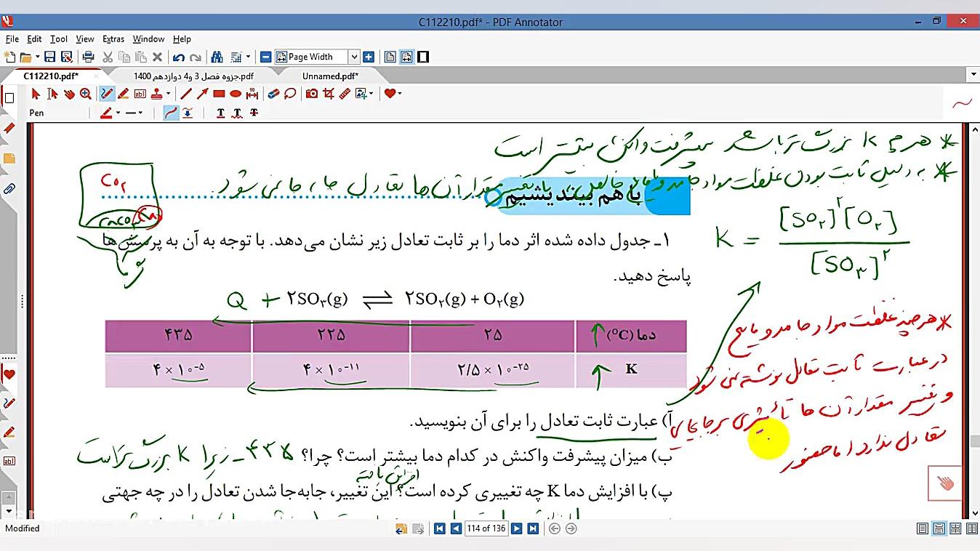Viewport: 980px width, 551px height.
Task: Select the rectangle annotation tool
Action: tap(219, 93)
